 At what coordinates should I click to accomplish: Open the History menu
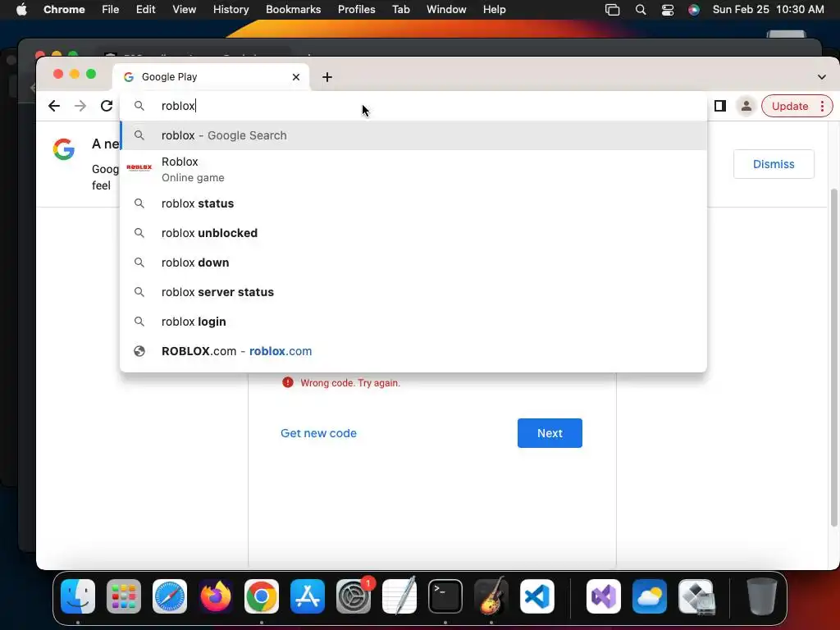pyautogui.click(x=231, y=9)
